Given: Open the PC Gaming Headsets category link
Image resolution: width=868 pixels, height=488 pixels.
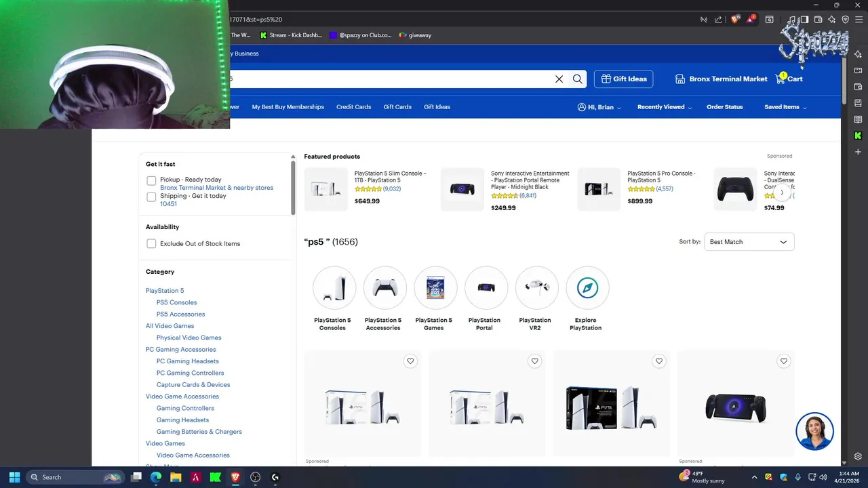Looking at the screenshot, I should click(187, 361).
